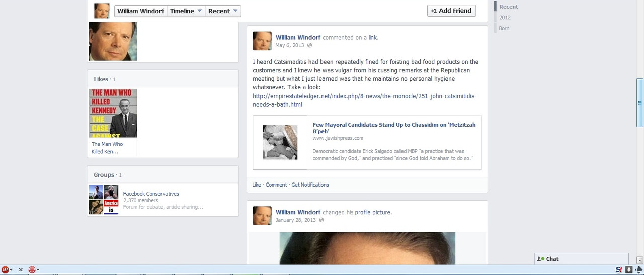644x275 pixels.
Task: Click the Adblock Plus ABP icon
Action: (x=5, y=270)
